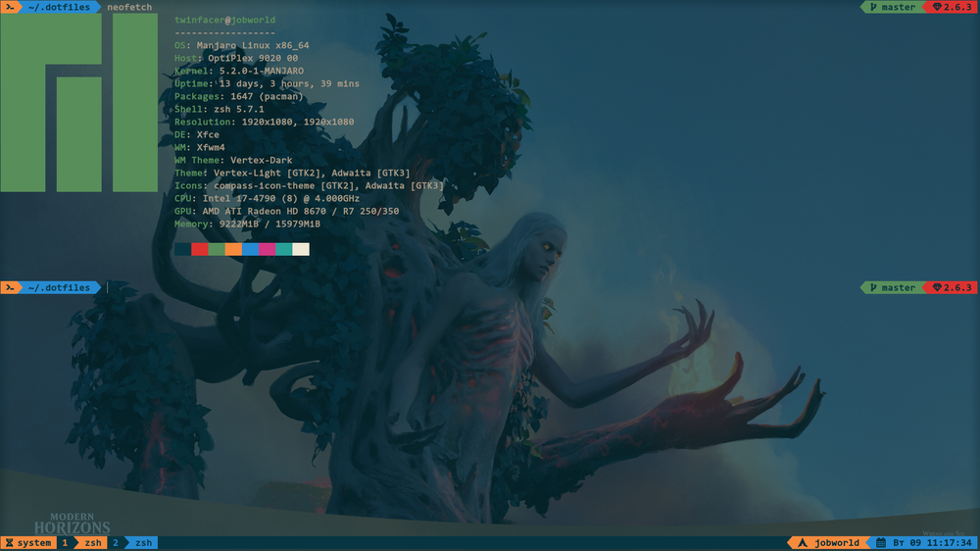The height and width of the screenshot is (551, 980).
Task: Click the "Kernel: 5.2.0-1-MANJARO" line
Action: pyautogui.click(x=239, y=72)
